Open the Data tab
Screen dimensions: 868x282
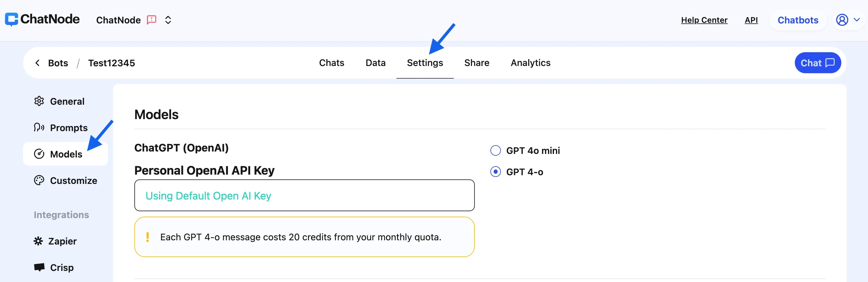click(376, 63)
